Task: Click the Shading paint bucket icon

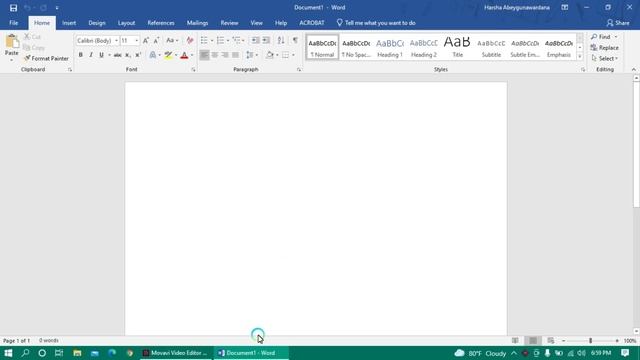Action: pos(270,55)
